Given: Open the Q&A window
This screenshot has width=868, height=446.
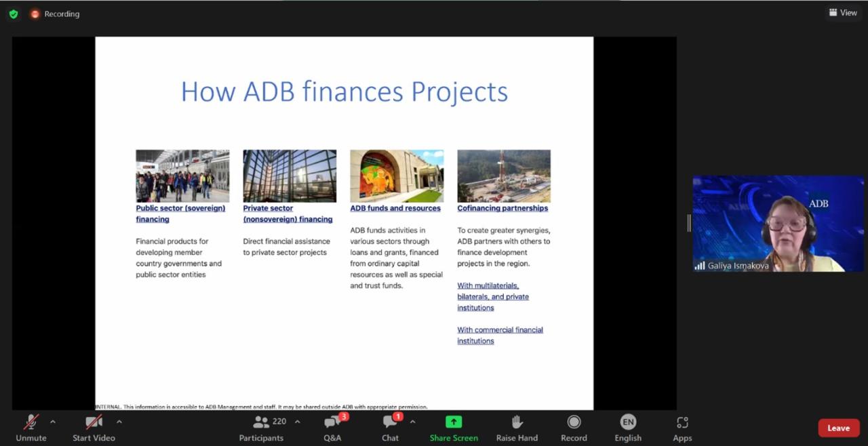Looking at the screenshot, I should 332,428.
